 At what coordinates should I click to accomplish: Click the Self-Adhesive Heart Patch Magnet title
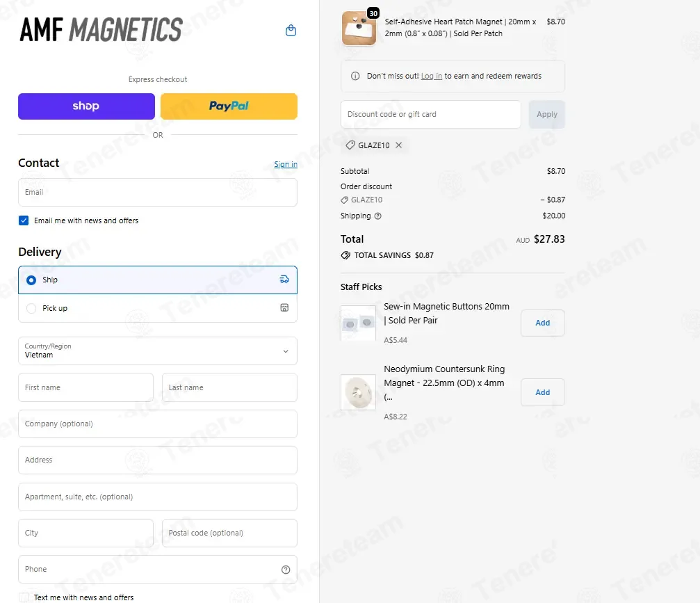[x=460, y=28]
